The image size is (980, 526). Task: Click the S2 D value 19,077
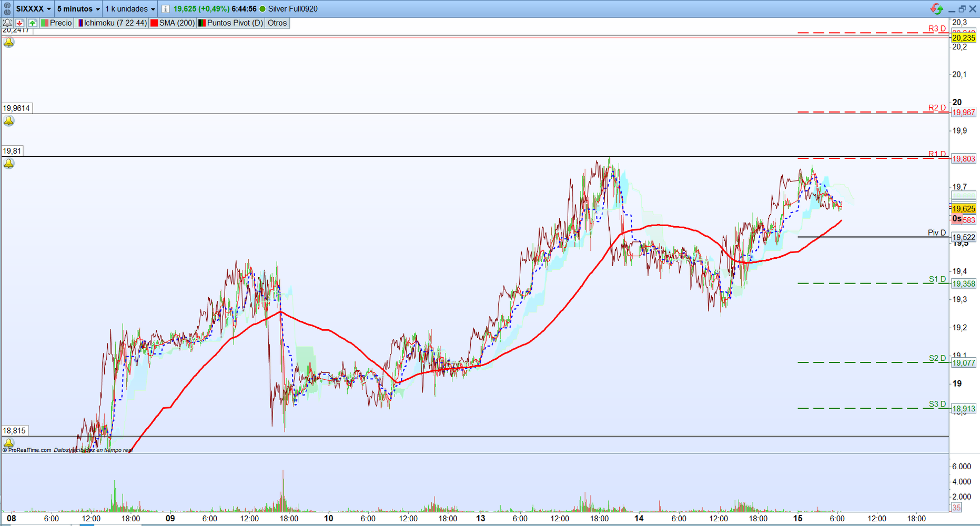(x=964, y=363)
